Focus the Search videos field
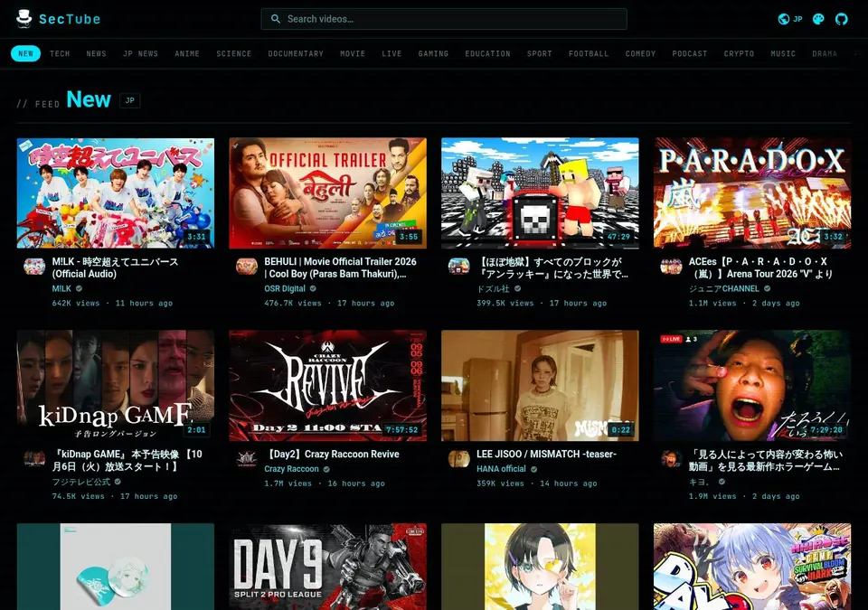This screenshot has height=610, width=868. [x=444, y=19]
